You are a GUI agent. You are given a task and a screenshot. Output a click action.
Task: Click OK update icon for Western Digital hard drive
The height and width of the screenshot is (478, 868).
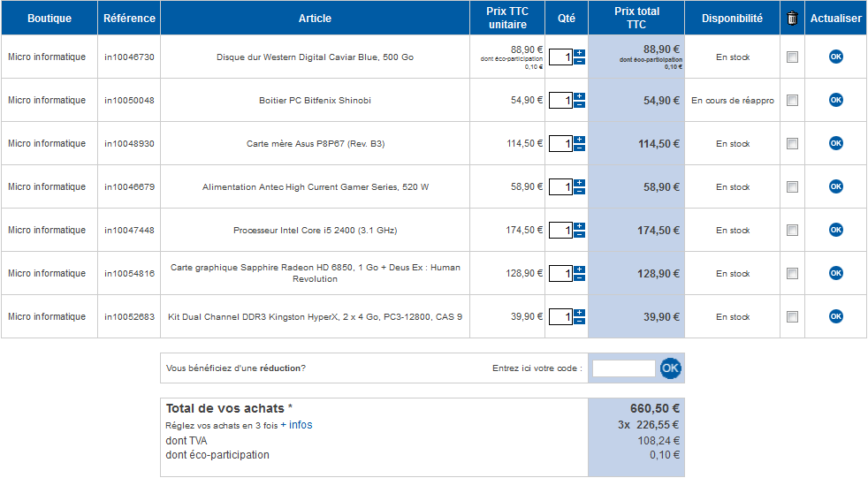tap(835, 57)
